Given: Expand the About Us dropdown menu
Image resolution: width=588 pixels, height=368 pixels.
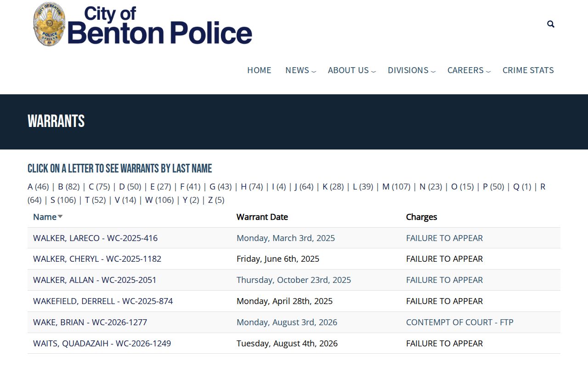Looking at the screenshot, I should point(351,70).
